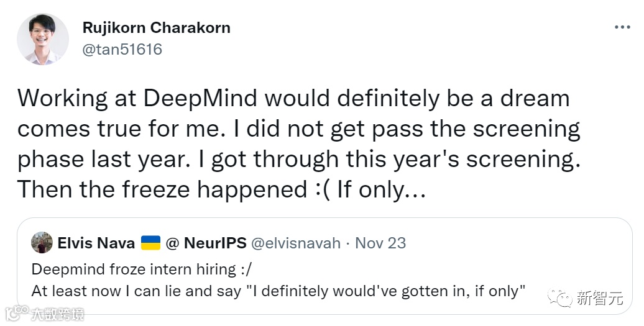The height and width of the screenshot is (326, 644).
Task: Open the tweet's three-dot more options menu
Action: pos(623,28)
